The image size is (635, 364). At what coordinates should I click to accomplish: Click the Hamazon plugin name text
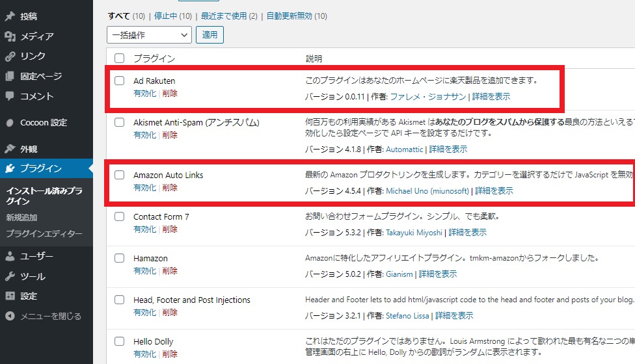coord(150,259)
